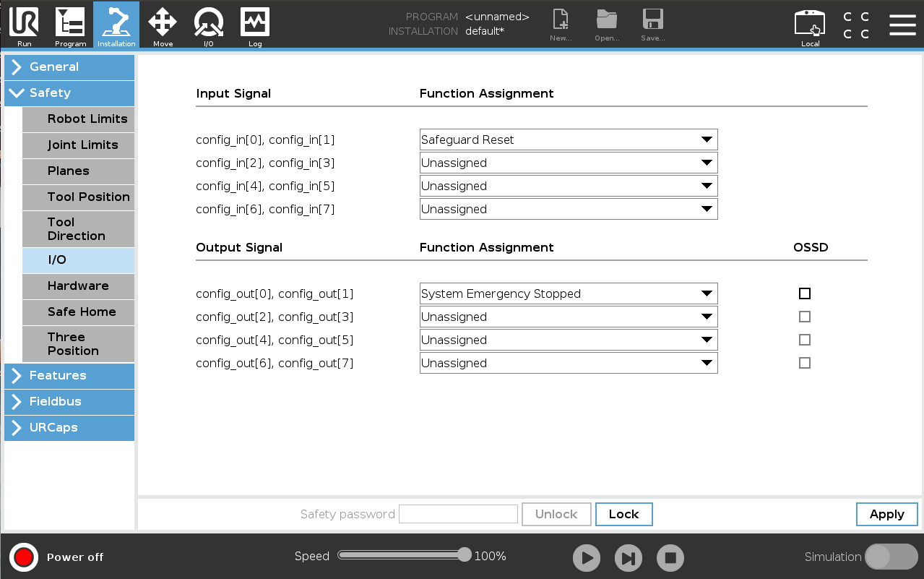Open the Move screen
The image size is (924, 579).
(x=162, y=25)
